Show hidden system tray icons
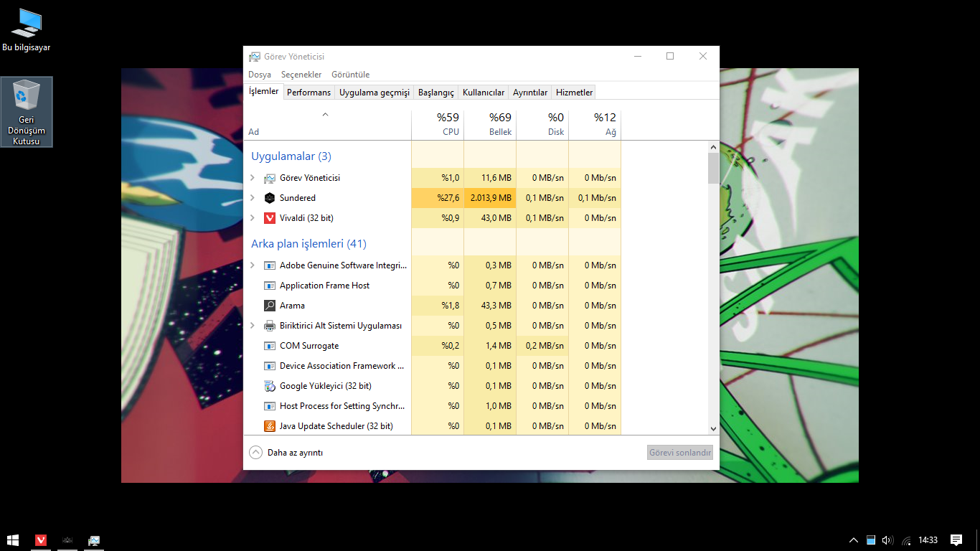Image resolution: width=980 pixels, height=551 pixels. [x=854, y=540]
